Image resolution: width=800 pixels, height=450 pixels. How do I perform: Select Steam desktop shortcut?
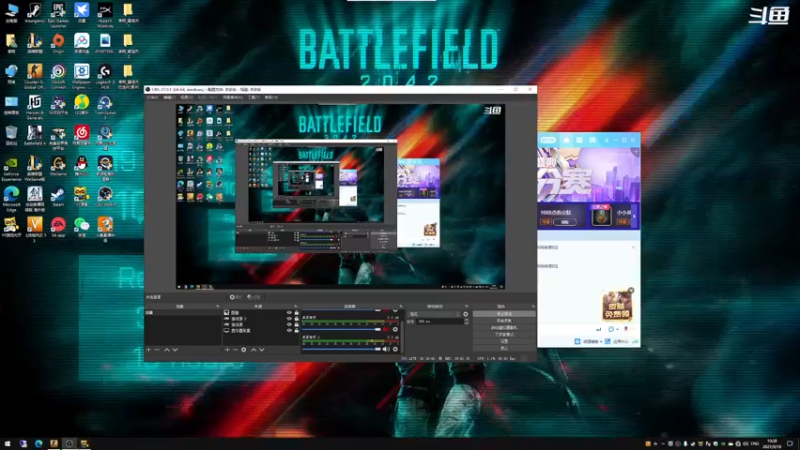coord(58,197)
